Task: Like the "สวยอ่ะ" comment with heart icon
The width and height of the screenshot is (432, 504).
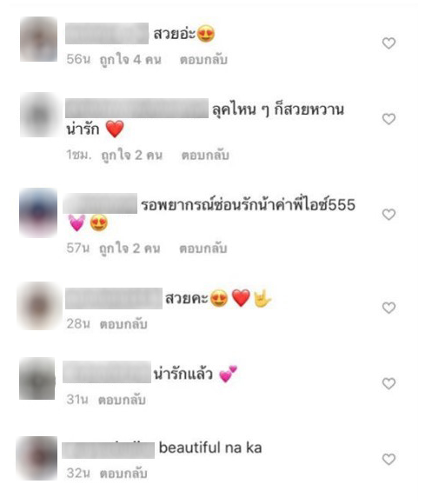Action: (x=389, y=43)
